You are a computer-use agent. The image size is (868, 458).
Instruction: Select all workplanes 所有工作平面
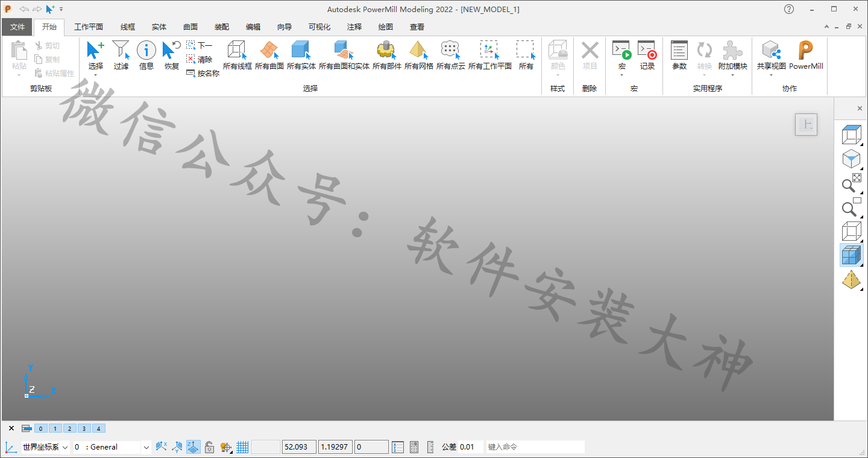coord(490,55)
